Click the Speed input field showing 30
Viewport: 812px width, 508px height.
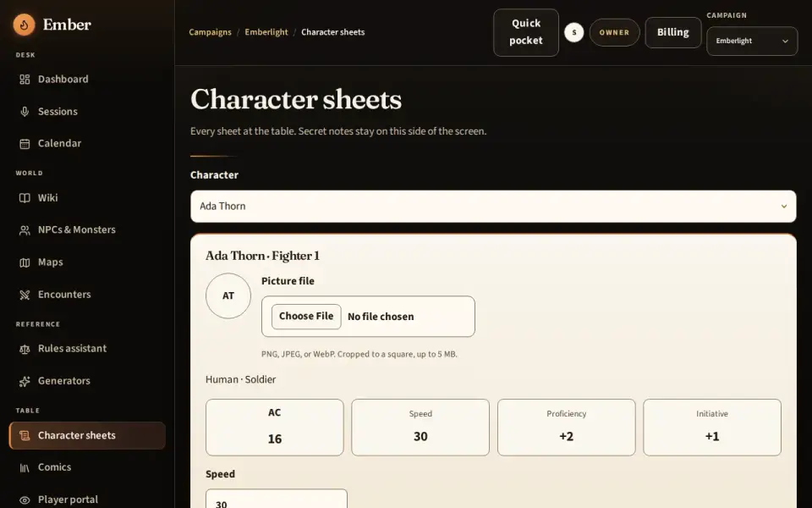pos(277,499)
